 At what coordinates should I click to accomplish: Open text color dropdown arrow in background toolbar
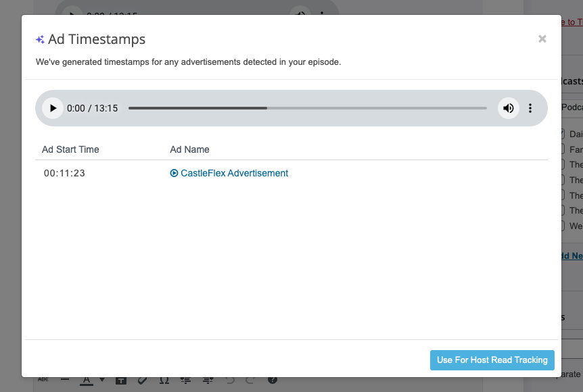pos(102,380)
